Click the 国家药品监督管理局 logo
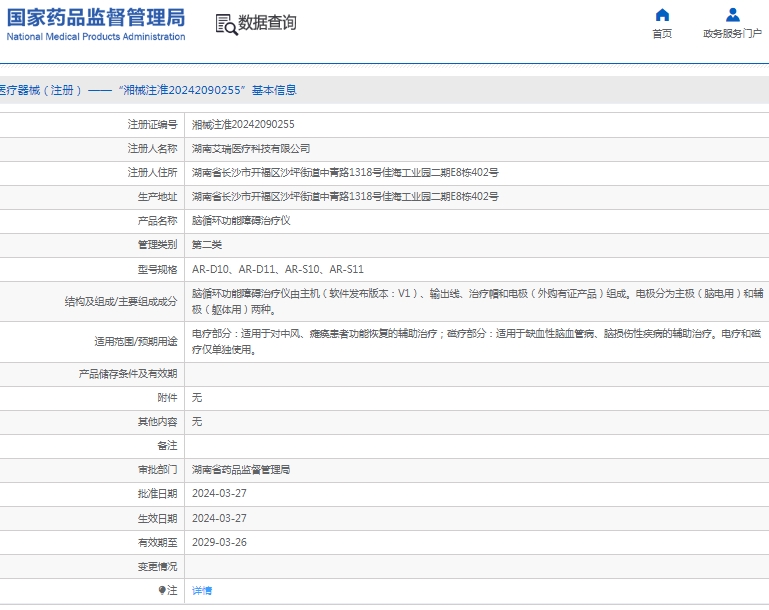The width and height of the screenshot is (769, 610). pos(96,24)
